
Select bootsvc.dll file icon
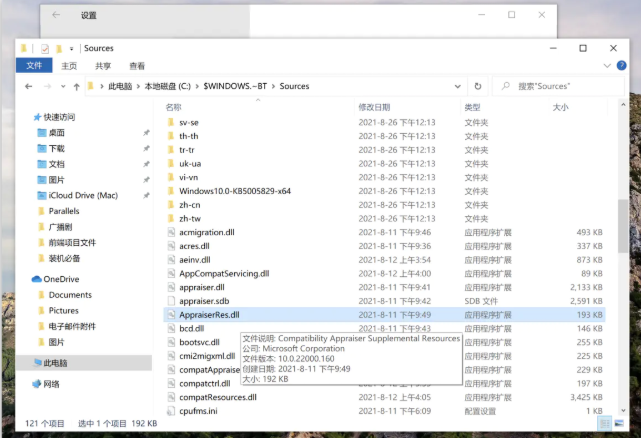(171, 342)
